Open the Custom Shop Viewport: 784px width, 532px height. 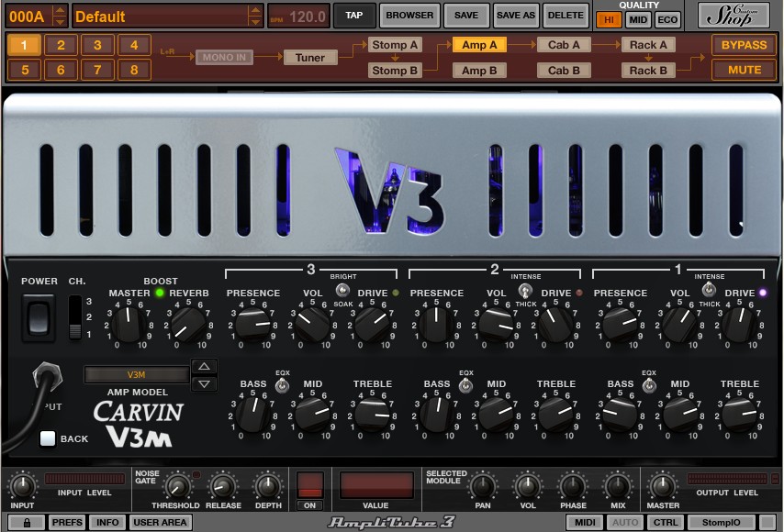point(734,15)
